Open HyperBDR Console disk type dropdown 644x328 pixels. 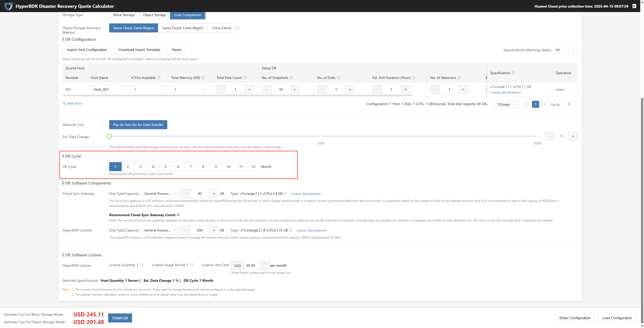(x=160, y=230)
